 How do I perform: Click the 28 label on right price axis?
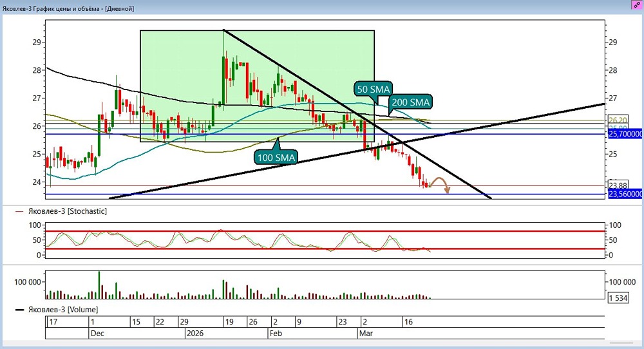613,70
